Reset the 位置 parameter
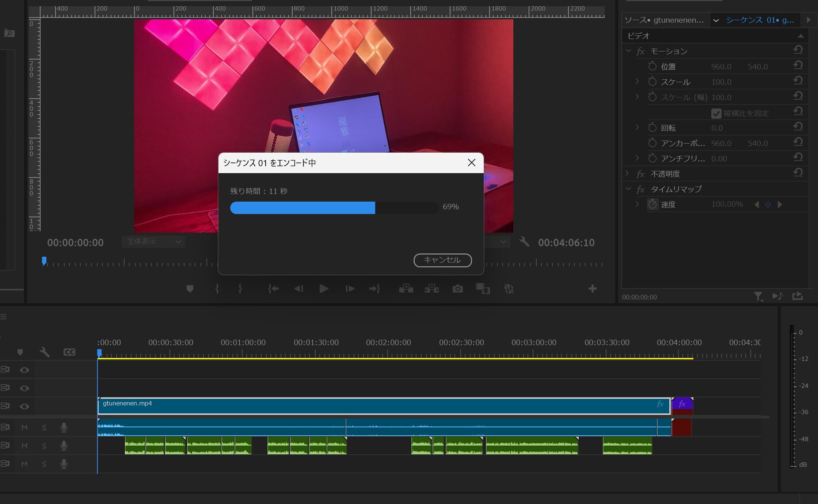The image size is (818, 504). coord(798,65)
